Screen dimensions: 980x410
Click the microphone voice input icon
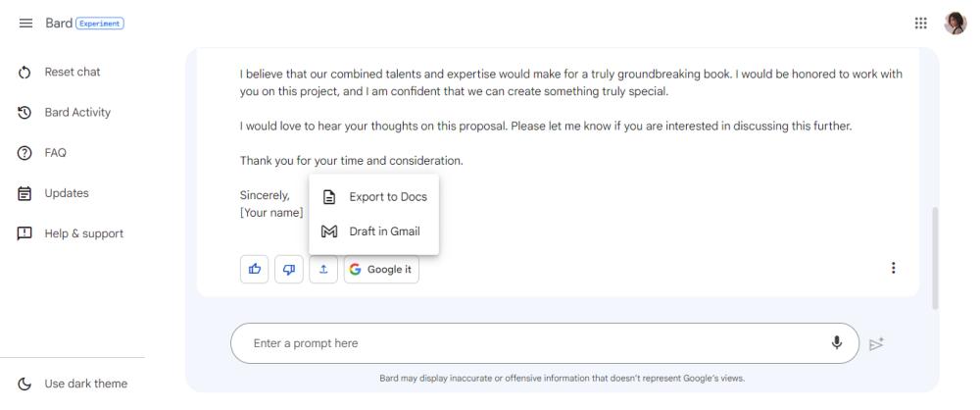[x=836, y=342]
